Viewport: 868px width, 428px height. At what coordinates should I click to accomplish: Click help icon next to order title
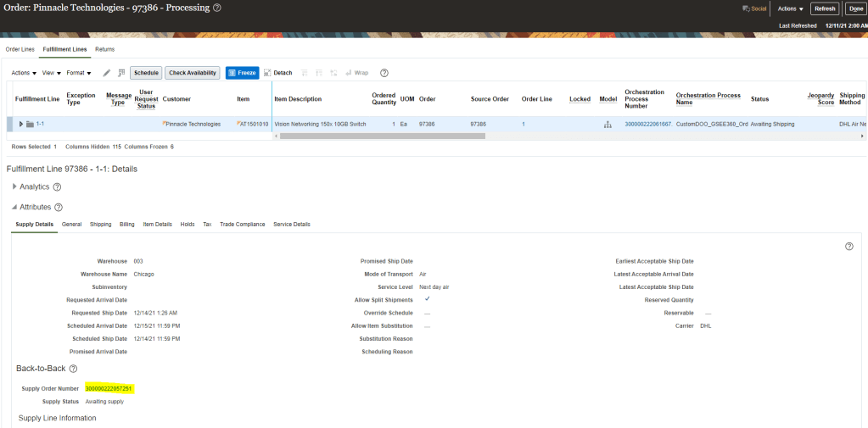[217, 8]
